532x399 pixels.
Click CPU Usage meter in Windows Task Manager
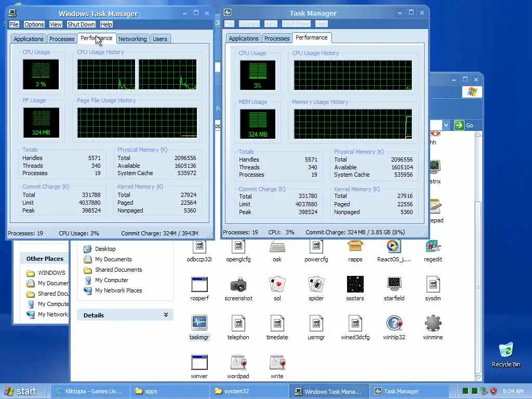(x=41, y=74)
